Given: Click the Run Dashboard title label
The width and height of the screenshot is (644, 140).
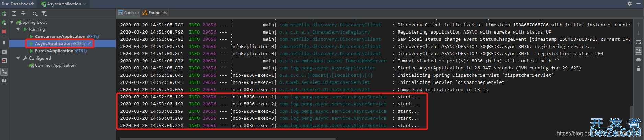Looking at the screenshot, I should click(18, 4).
